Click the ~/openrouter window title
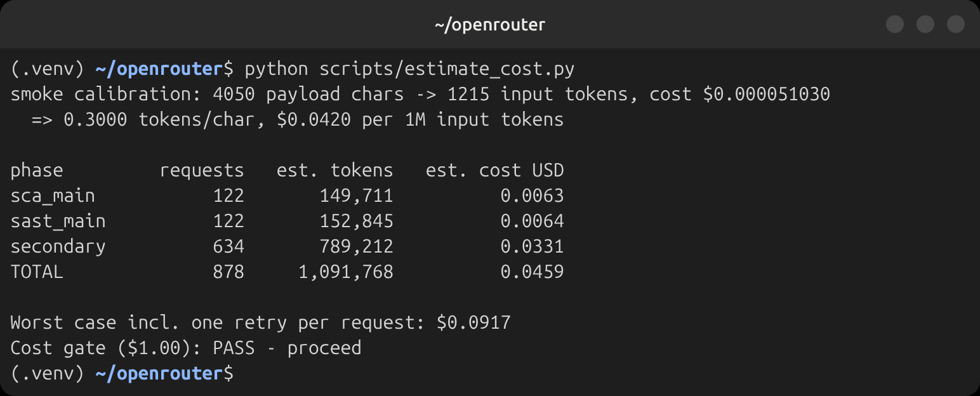The height and width of the screenshot is (396, 980). [x=490, y=25]
